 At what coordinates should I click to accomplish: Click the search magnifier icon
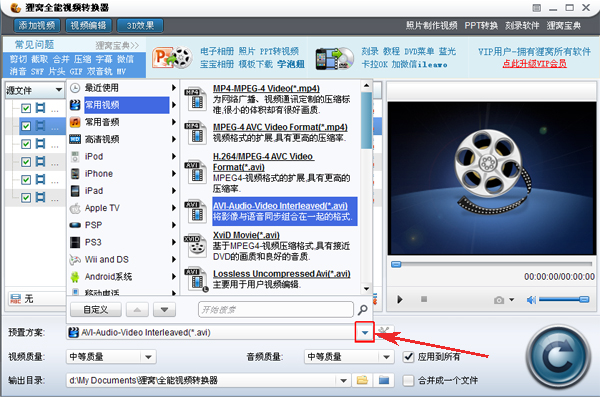(x=362, y=309)
